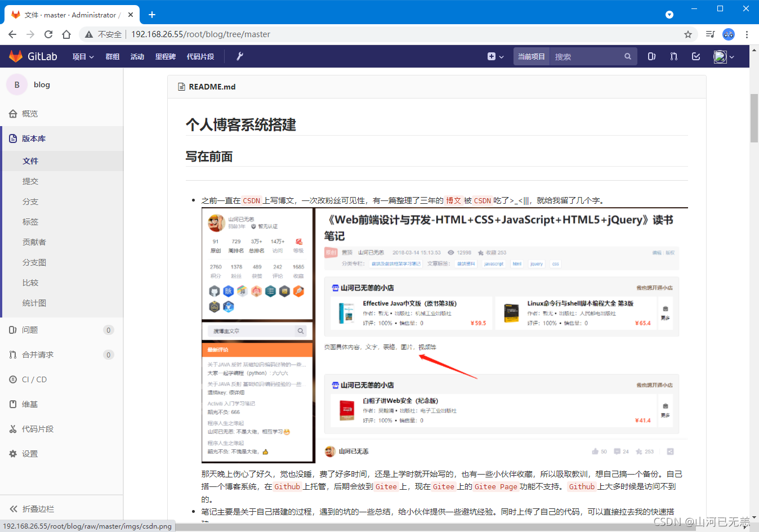Click the README.md document icon
This screenshot has height=532, width=759.
click(181, 87)
